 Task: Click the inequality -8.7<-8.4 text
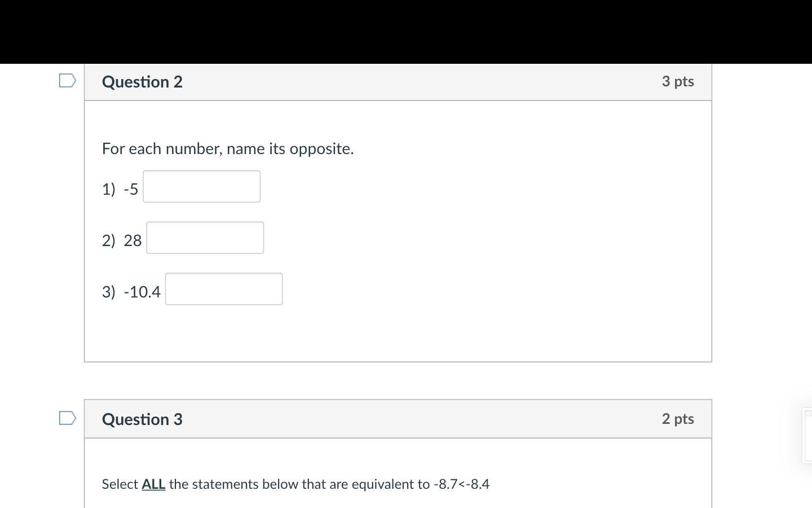coord(461,484)
